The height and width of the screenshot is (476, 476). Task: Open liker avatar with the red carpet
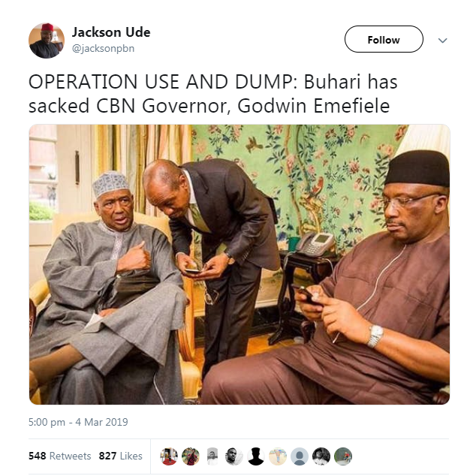tap(169, 456)
